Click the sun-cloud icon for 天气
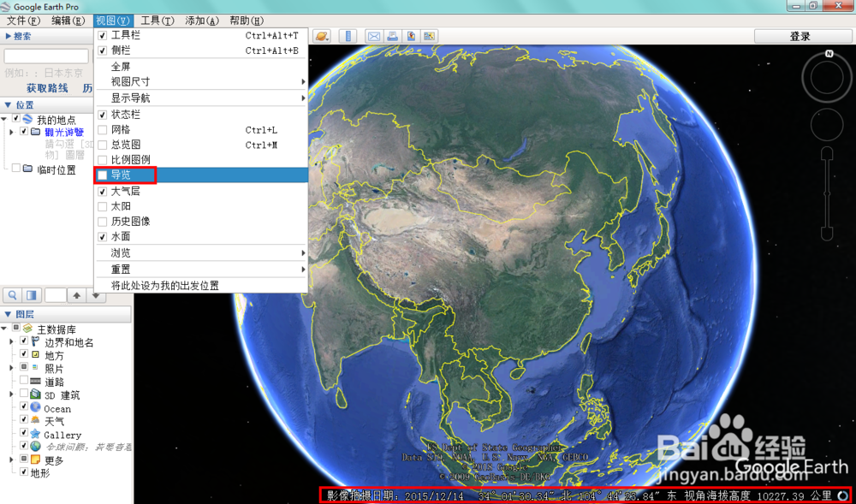Viewport: 856px width, 504px height. 35,420
